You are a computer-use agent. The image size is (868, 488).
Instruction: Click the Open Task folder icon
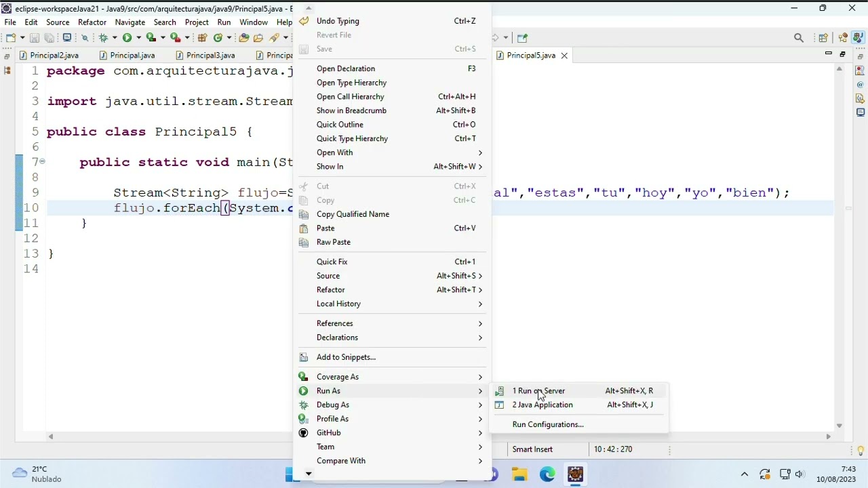[x=258, y=38]
